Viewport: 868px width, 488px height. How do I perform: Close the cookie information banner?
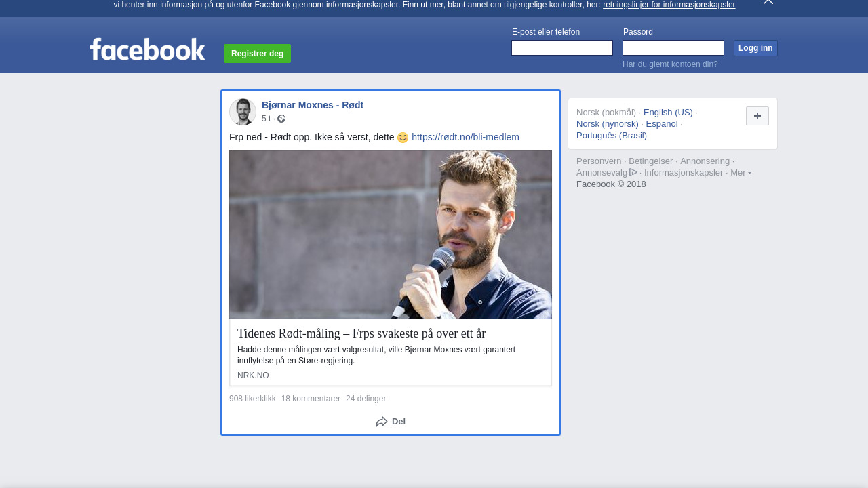[x=768, y=2]
